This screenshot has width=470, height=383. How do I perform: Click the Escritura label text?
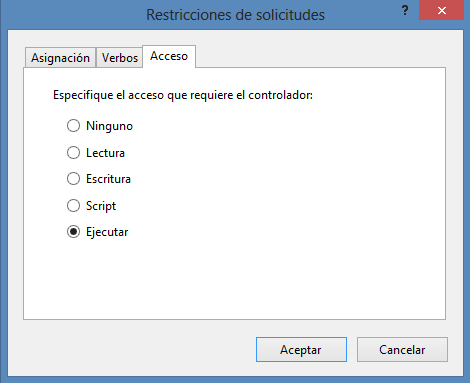point(108,179)
